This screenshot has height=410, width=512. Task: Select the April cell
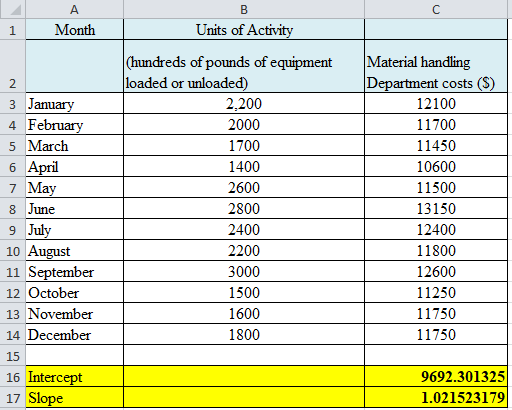[x=74, y=167]
